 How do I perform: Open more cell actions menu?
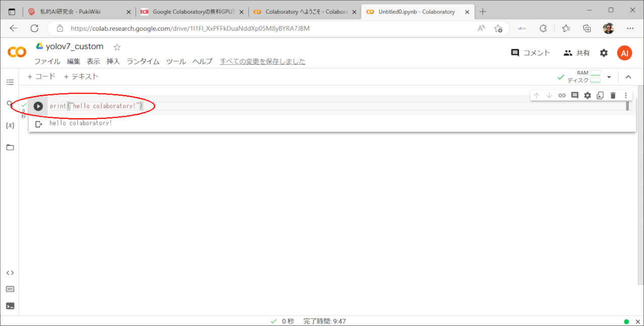tap(626, 96)
